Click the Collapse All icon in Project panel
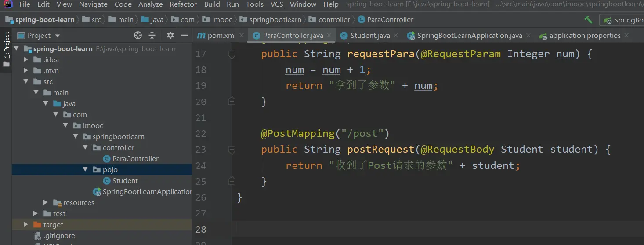The image size is (644, 245). (x=152, y=35)
